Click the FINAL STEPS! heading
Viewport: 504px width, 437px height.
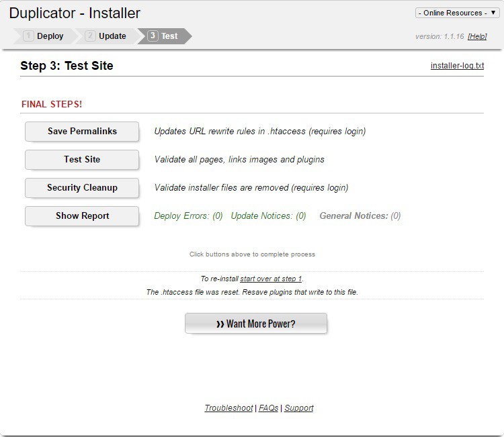[x=52, y=104]
